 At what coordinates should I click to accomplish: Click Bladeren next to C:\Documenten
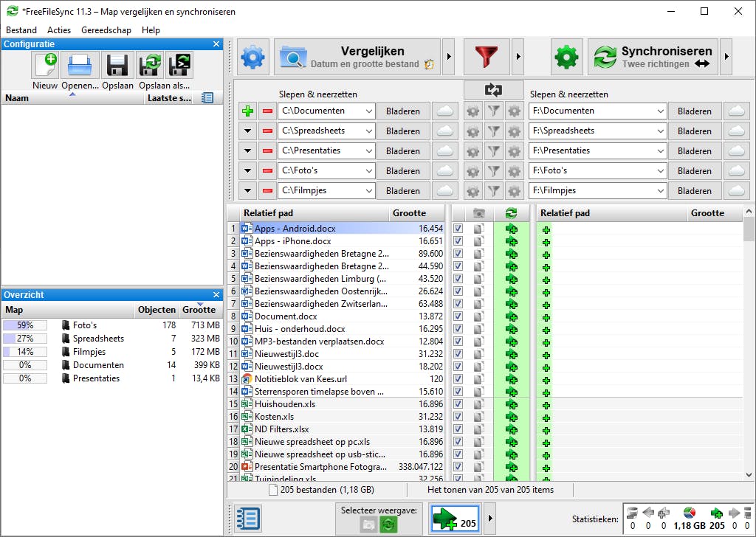tap(403, 111)
